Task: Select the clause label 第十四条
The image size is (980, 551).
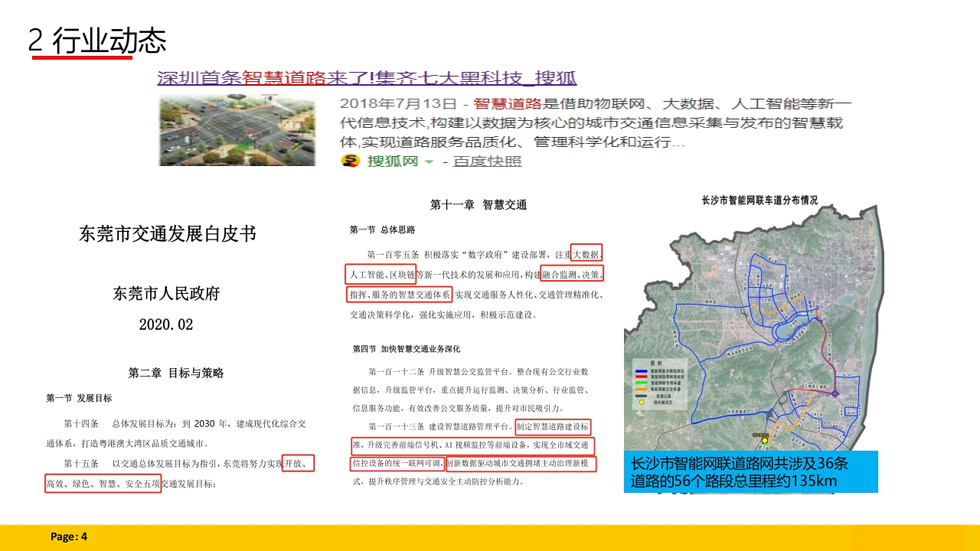Action: 81,423
